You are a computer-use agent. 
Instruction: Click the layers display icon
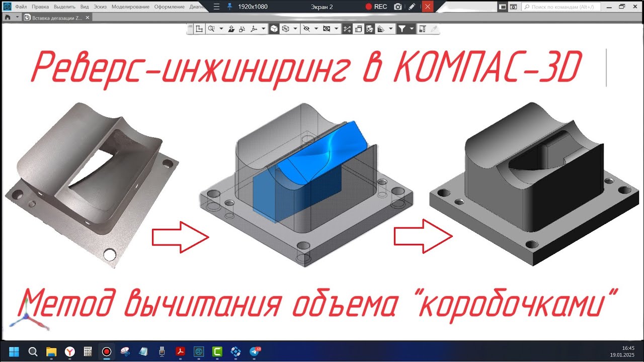pos(381,29)
